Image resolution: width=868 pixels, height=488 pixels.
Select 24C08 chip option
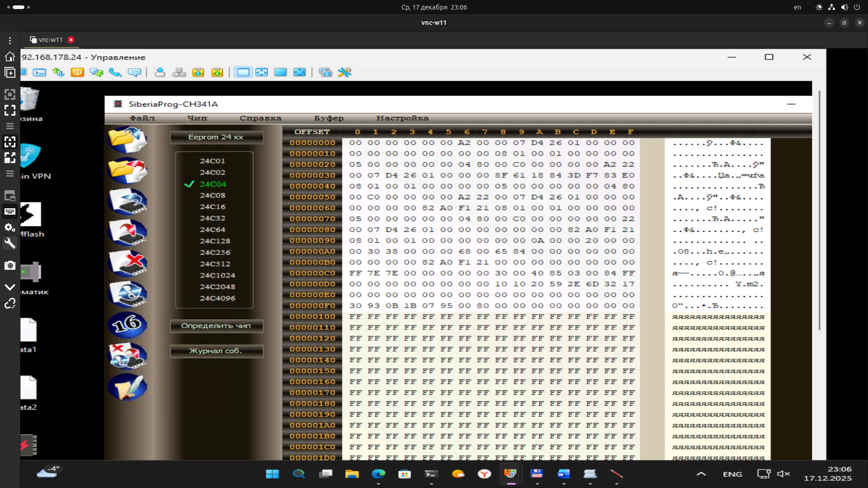[x=212, y=195]
